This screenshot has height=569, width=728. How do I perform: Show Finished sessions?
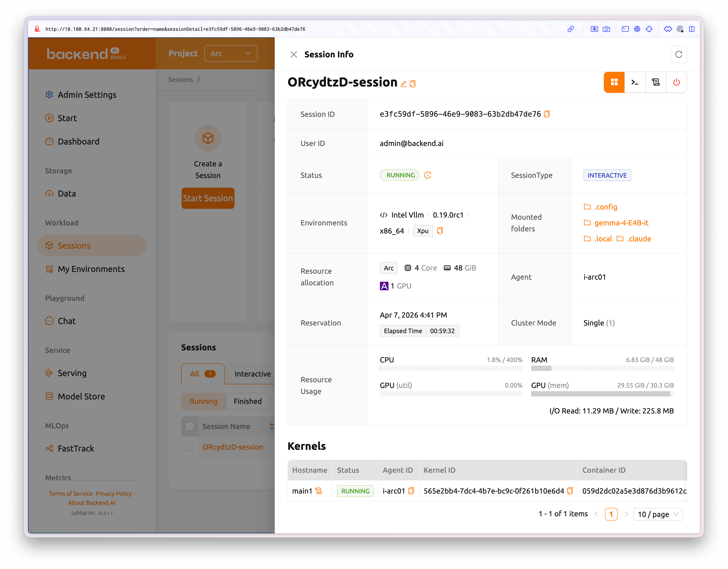[248, 401]
